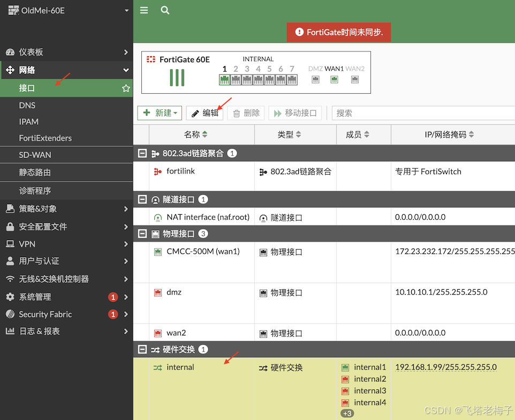Click green port icon beside CMCC-500M
This screenshot has width=515, height=420.
(x=158, y=252)
